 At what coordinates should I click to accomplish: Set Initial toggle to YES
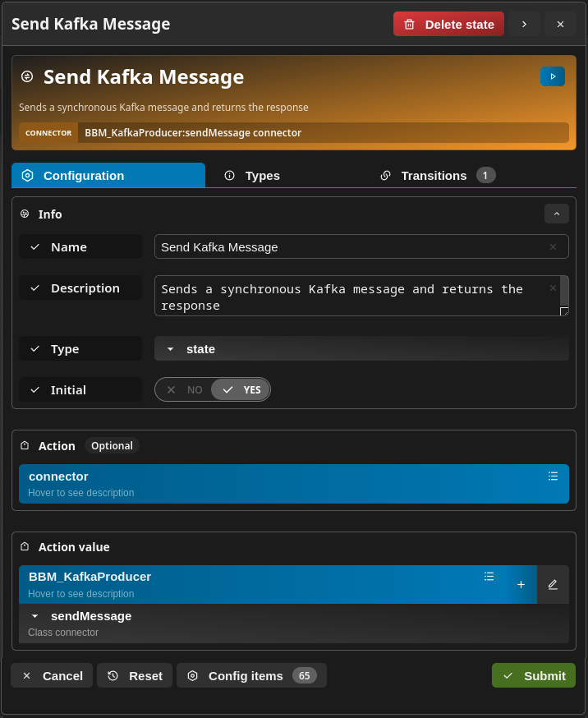point(241,389)
